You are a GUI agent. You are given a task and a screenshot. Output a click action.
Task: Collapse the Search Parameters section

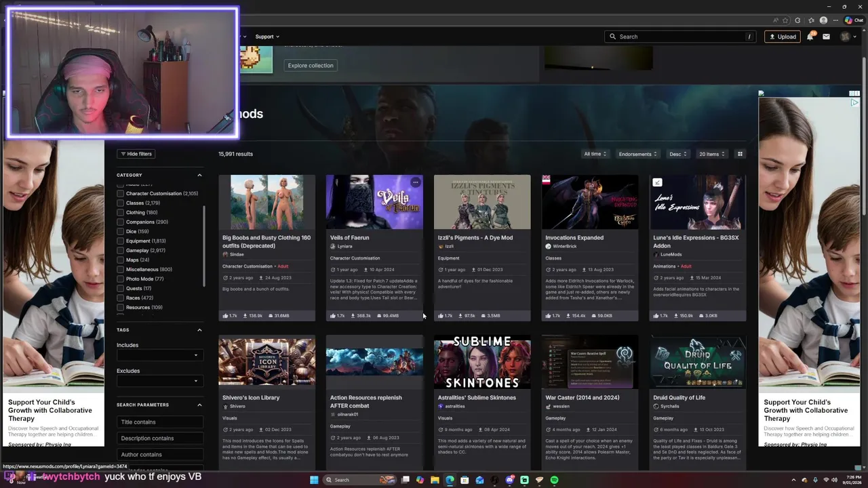pos(199,405)
